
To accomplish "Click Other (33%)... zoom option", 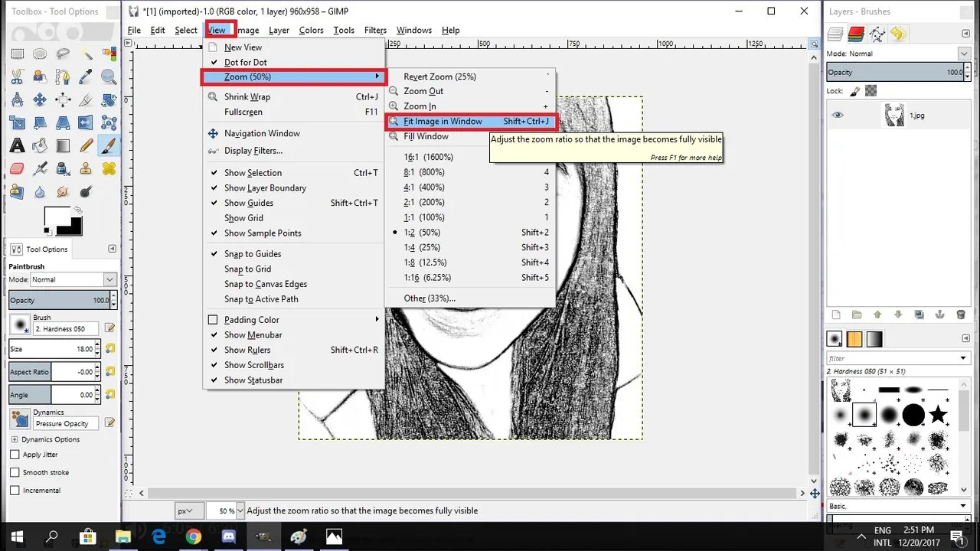I will pos(470,298).
